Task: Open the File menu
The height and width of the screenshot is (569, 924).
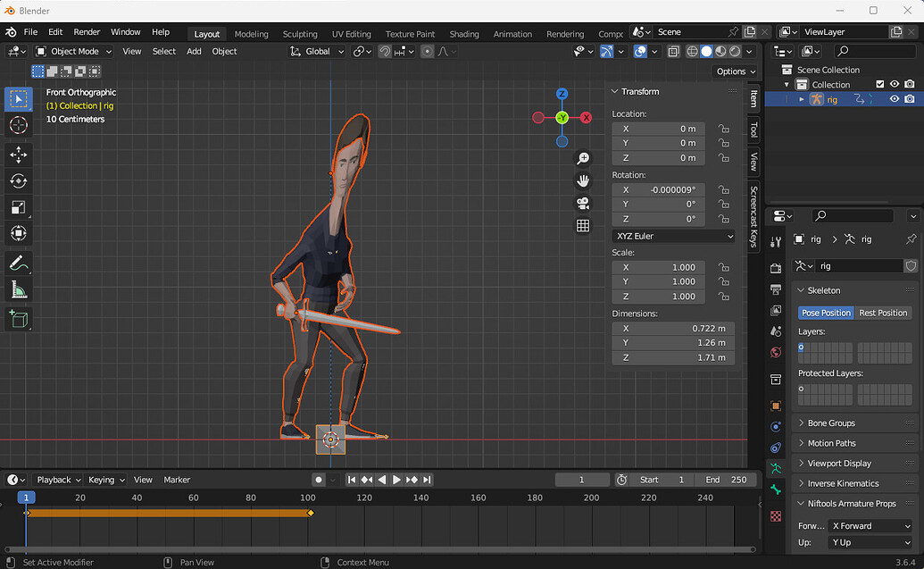Action: tap(30, 32)
